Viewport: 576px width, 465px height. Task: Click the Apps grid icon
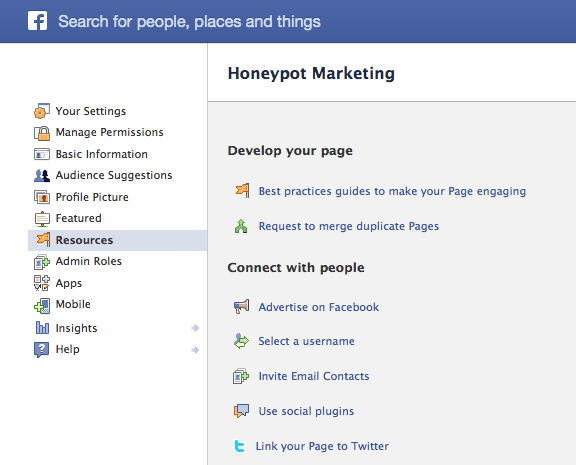[42, 283]
